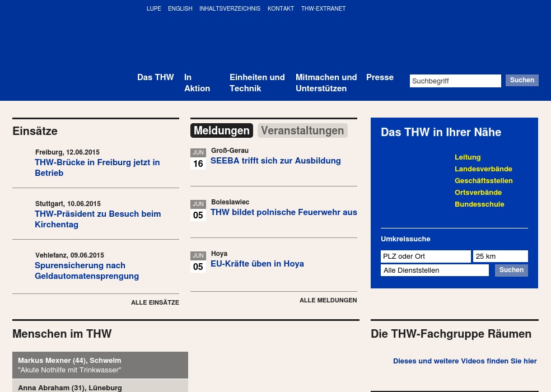Click the Suchen button next to Suchbegriff

point(522,81)
